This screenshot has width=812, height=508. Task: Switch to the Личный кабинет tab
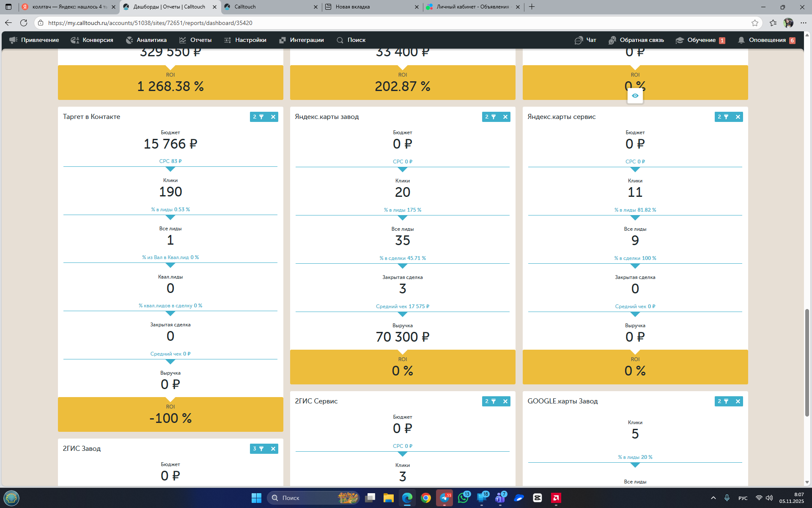point(473,7)
